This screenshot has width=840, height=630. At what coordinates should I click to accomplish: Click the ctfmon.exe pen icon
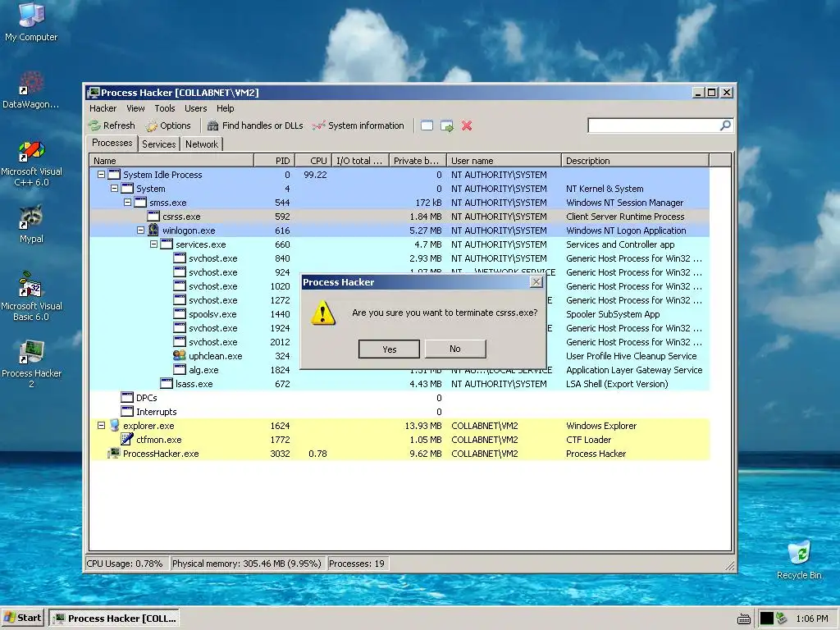[x=127, y=440]
